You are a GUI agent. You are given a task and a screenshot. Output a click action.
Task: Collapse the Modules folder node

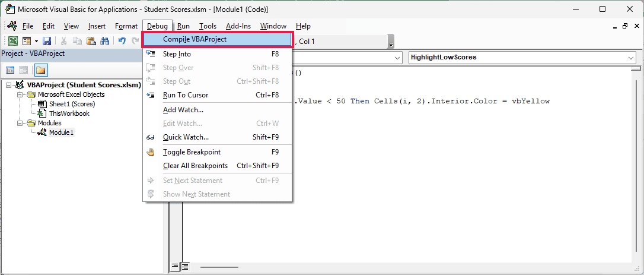(x=20, y=123)
